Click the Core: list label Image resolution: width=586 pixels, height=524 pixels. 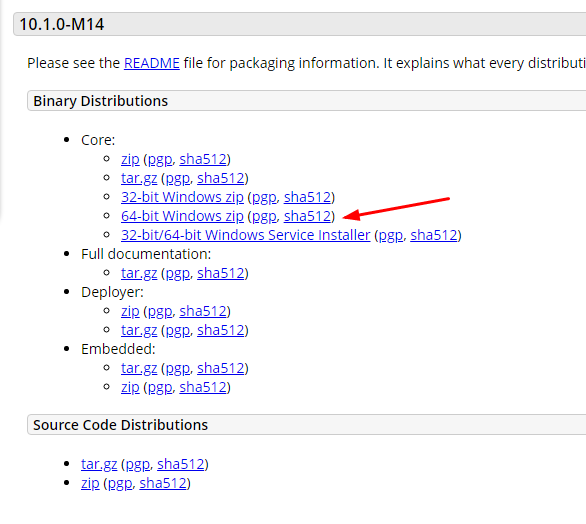click(x=98, y=141)
